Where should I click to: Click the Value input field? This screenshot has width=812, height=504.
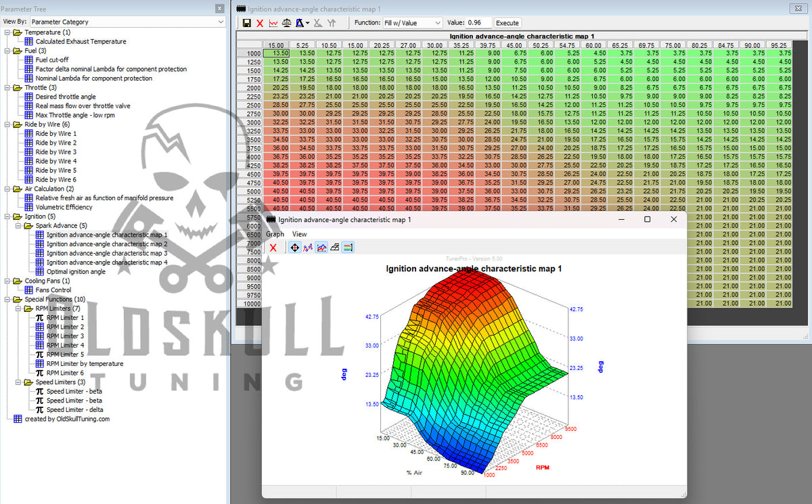(478, 23)
